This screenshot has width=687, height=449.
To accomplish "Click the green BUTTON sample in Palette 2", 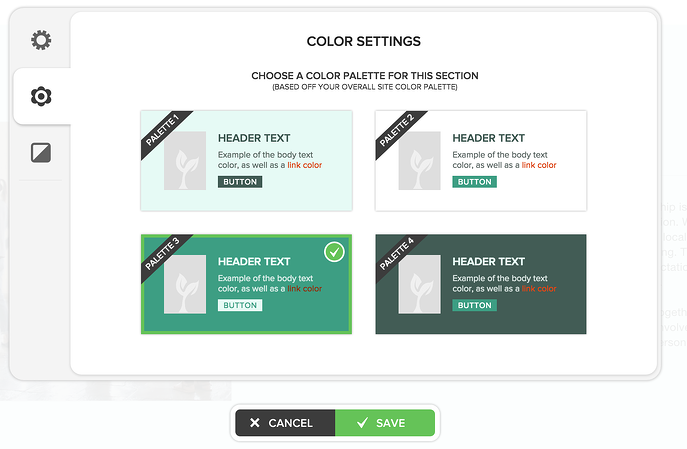I will [x=475, y=182].
